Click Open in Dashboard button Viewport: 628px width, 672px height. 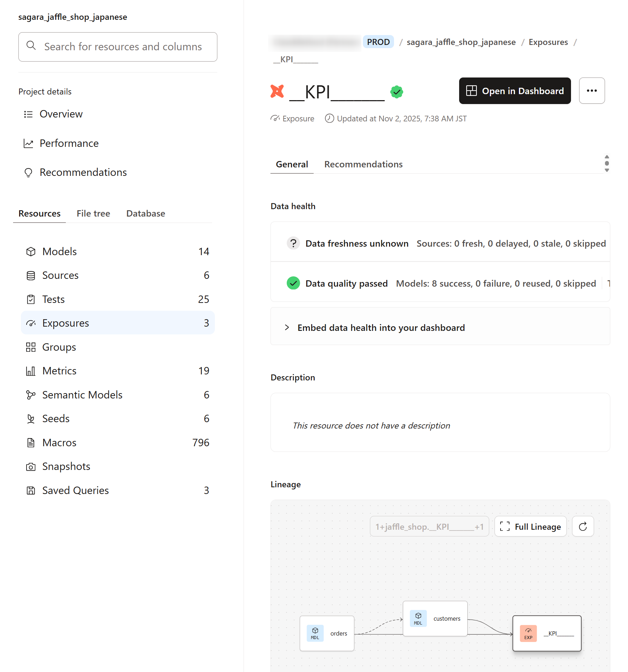515,91
